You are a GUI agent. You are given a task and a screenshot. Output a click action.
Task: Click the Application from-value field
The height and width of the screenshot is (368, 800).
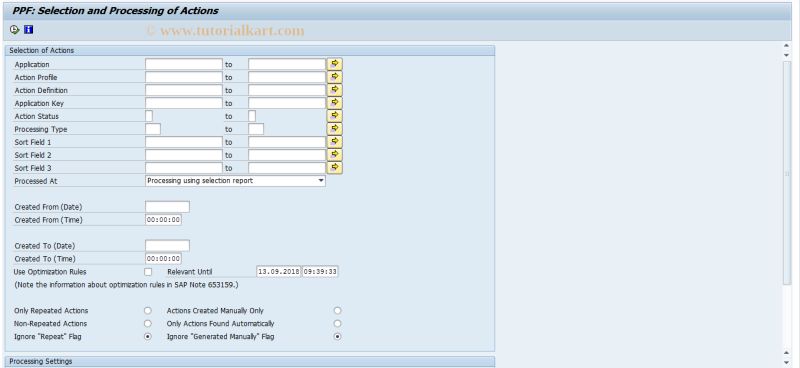(184, 64)
